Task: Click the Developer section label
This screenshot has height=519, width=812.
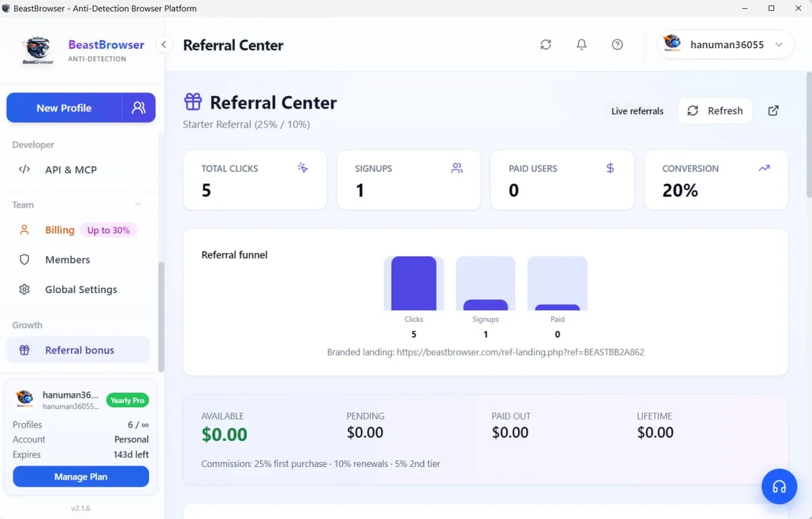Action: coord(33,145)
